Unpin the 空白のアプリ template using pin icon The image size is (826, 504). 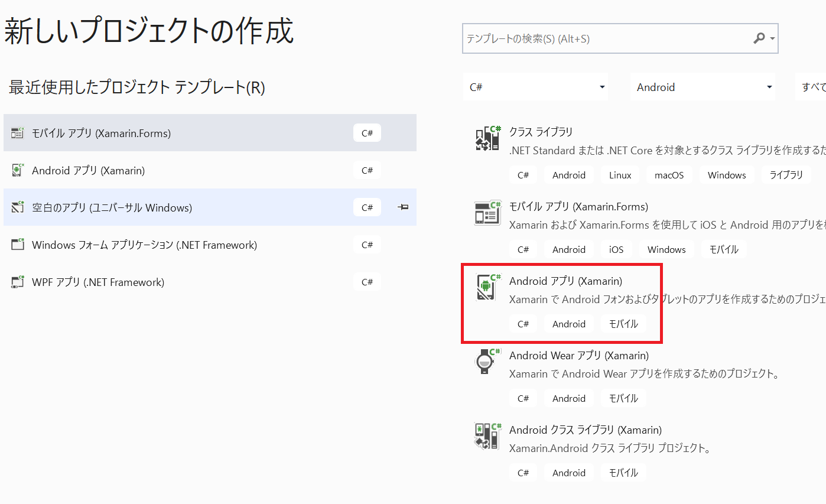(404, 207)
